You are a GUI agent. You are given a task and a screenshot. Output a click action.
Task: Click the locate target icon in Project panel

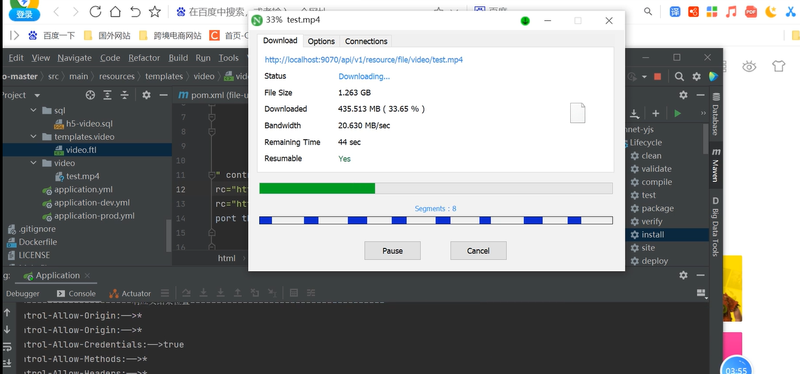pyautogui.click(x=90, y=95)
